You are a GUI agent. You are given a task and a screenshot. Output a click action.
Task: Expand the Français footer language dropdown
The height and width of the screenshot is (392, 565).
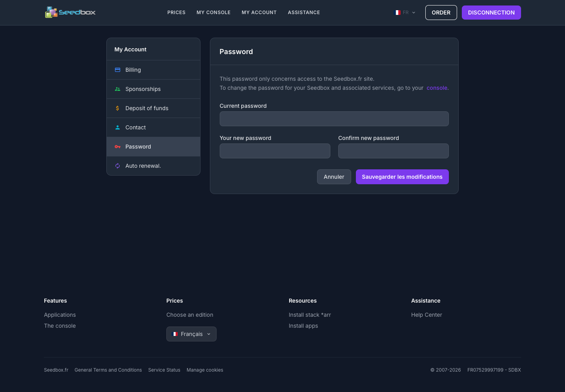(191, 334)
